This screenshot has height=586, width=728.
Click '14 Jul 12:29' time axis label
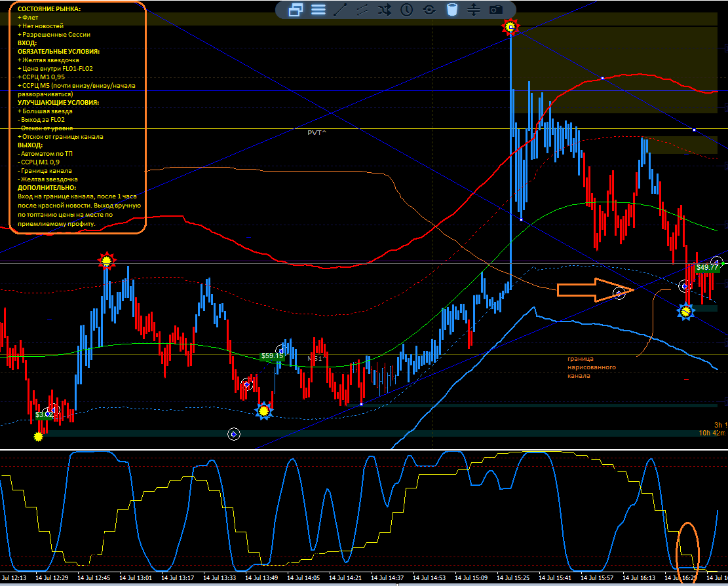coord(52,577)
